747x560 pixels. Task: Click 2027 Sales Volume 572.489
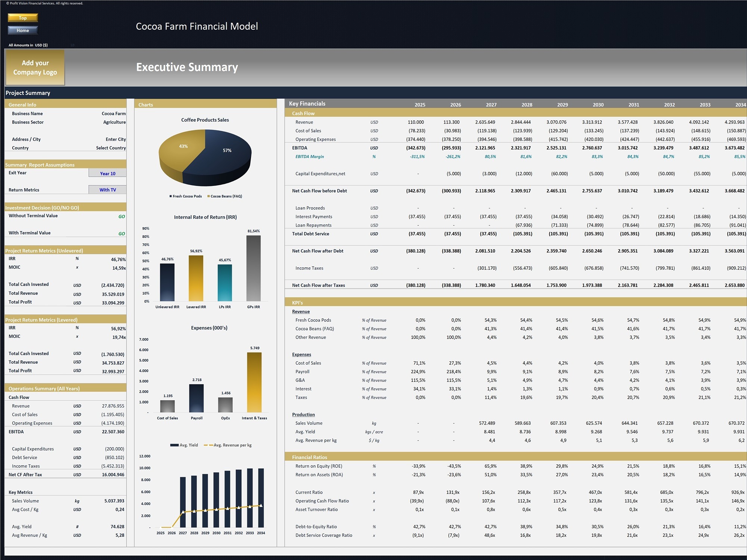tap(487, 423)
